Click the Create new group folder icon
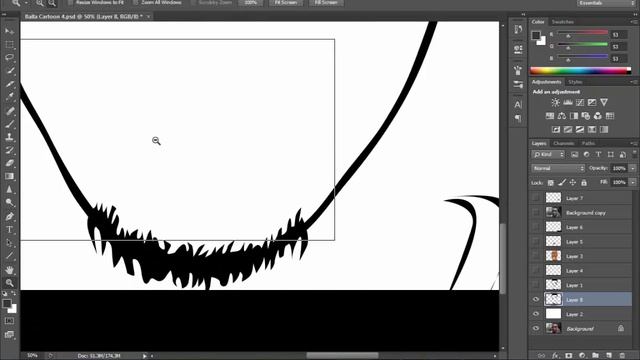The image size is (640, 360). 596,356
